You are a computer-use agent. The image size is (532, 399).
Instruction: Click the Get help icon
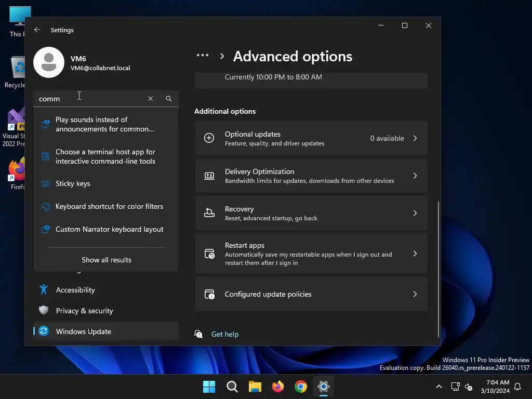tap(198, 334)
